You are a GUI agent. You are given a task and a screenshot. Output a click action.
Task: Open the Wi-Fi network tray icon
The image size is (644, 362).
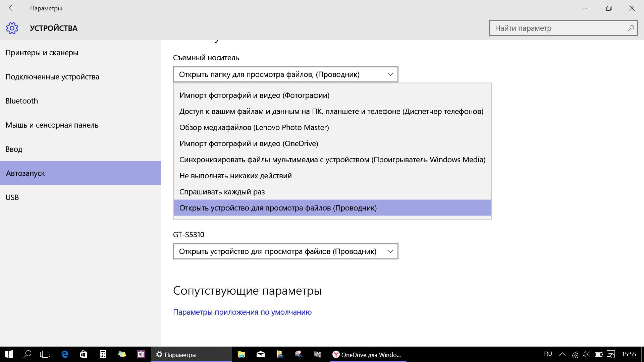[575, 354]
